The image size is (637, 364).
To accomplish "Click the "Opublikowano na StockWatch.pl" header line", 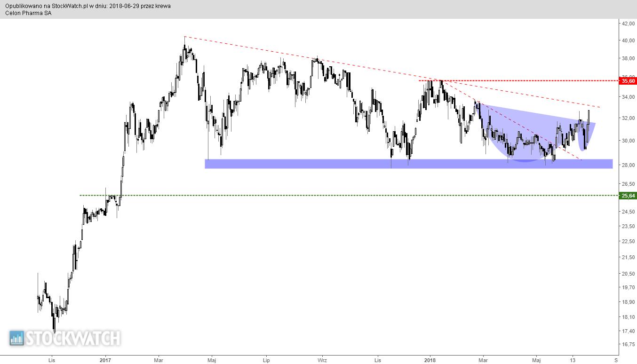I will (88, 6).
